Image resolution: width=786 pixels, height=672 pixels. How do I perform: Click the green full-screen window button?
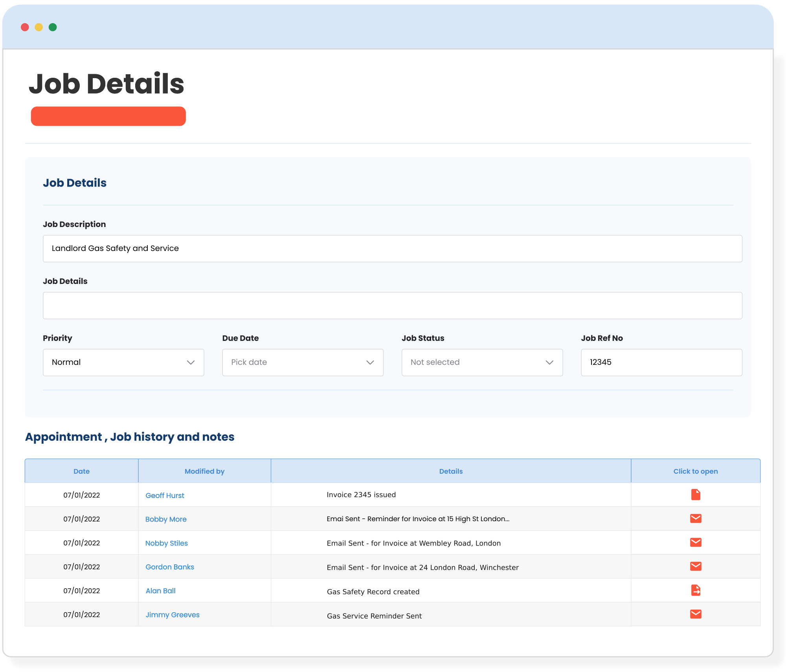click(x=52, y=27)
